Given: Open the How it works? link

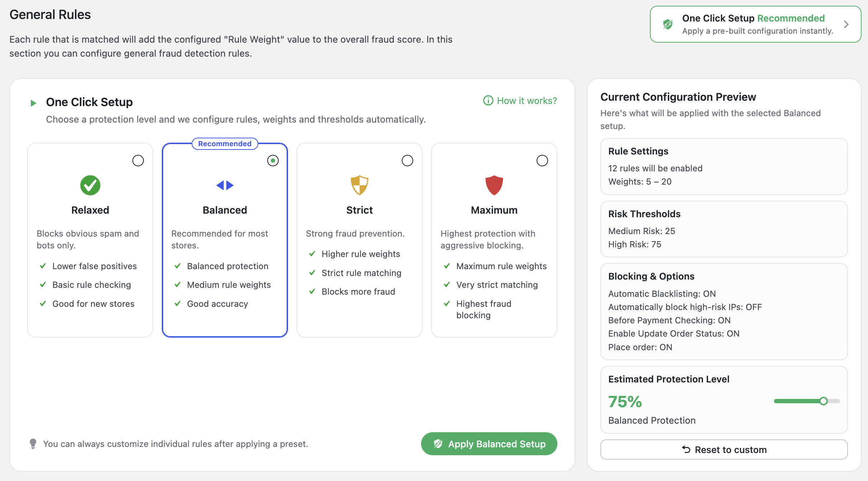Looking at the screenshot, I should 520,101.
